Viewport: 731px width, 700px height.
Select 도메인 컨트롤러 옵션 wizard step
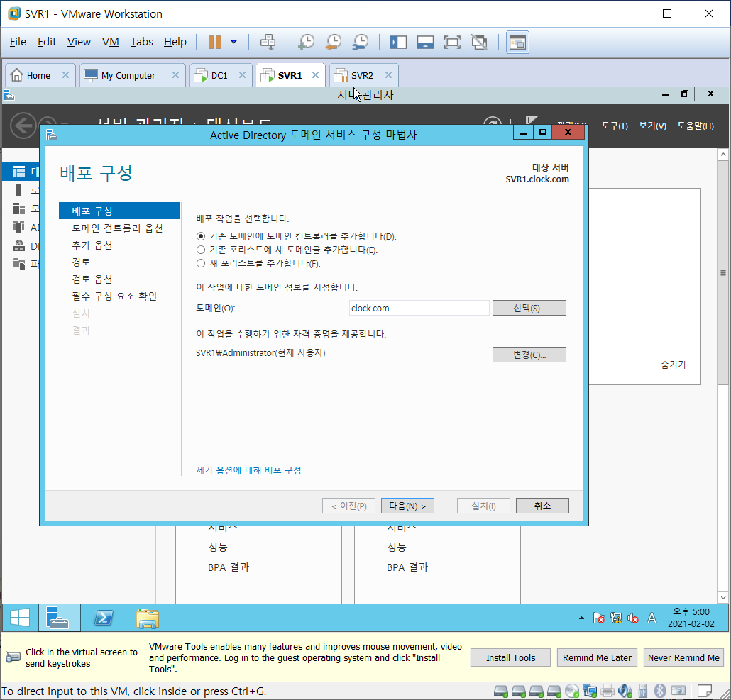click(117, 228)
